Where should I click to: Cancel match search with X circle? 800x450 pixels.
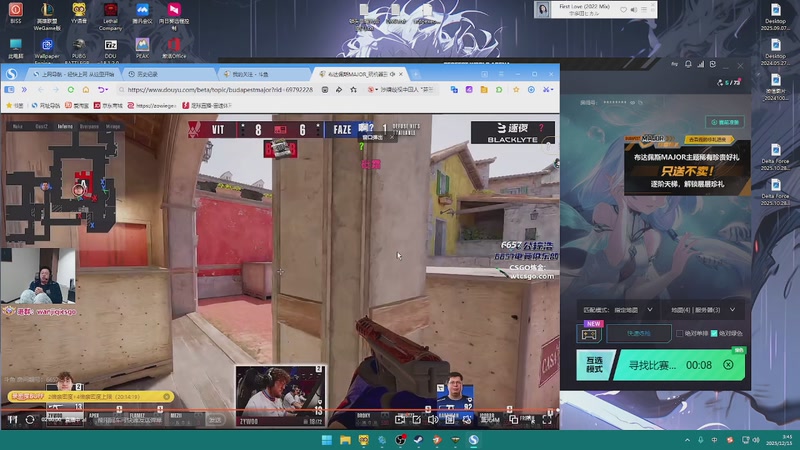pos(728,365)
